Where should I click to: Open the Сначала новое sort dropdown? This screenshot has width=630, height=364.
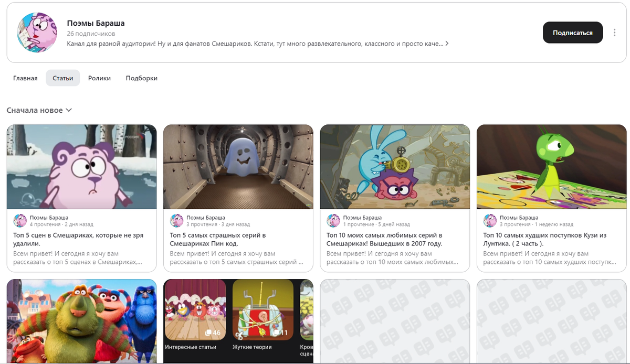39,110
